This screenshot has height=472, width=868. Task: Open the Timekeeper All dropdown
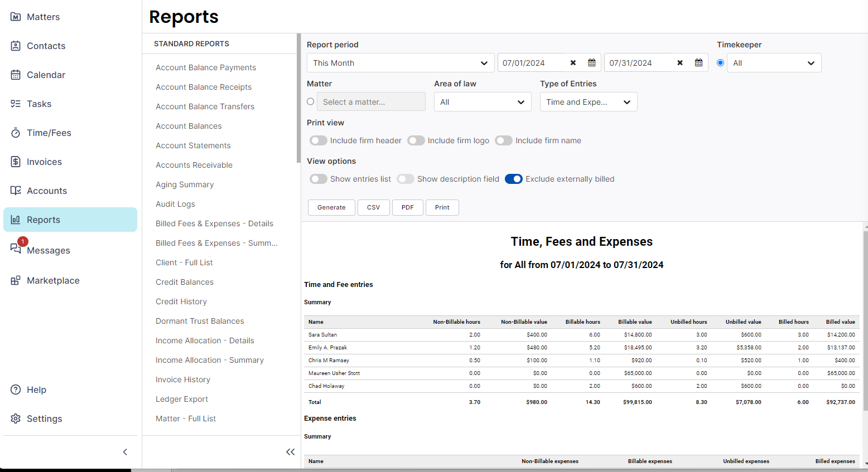[x=774, y=63]
